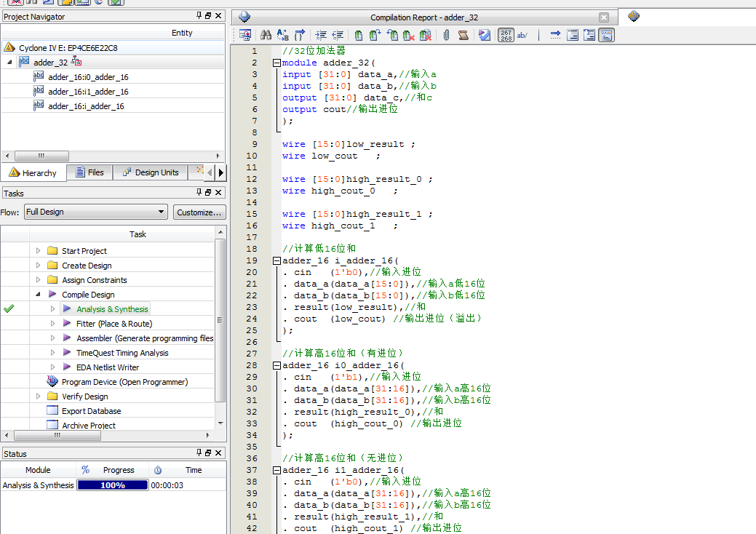Toggle line numbers display button
Viewport: 756px width, 534px height.
click(506, 35)
